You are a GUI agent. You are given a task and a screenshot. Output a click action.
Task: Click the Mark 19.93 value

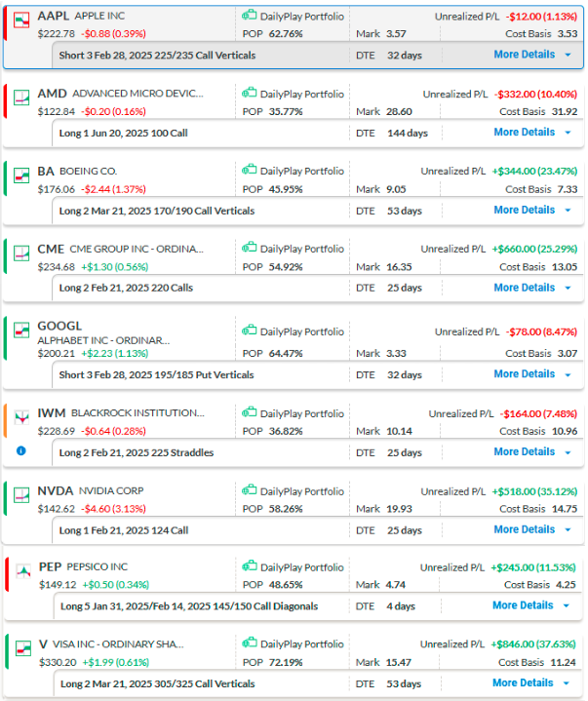click(399, 509)
